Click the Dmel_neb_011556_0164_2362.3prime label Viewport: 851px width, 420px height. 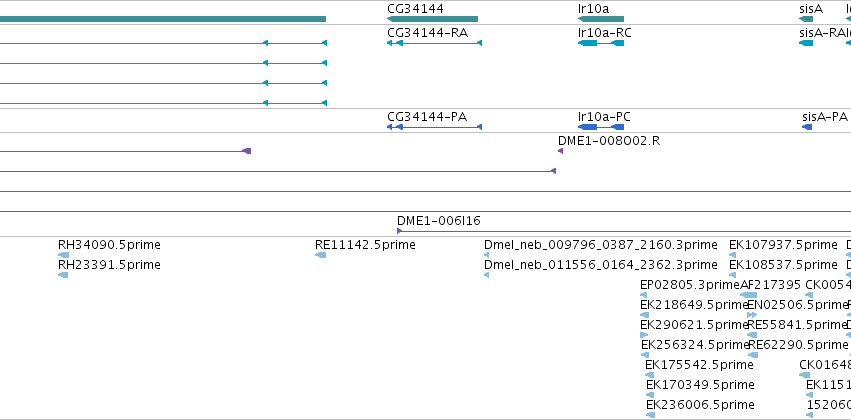(x=601, y=265)
